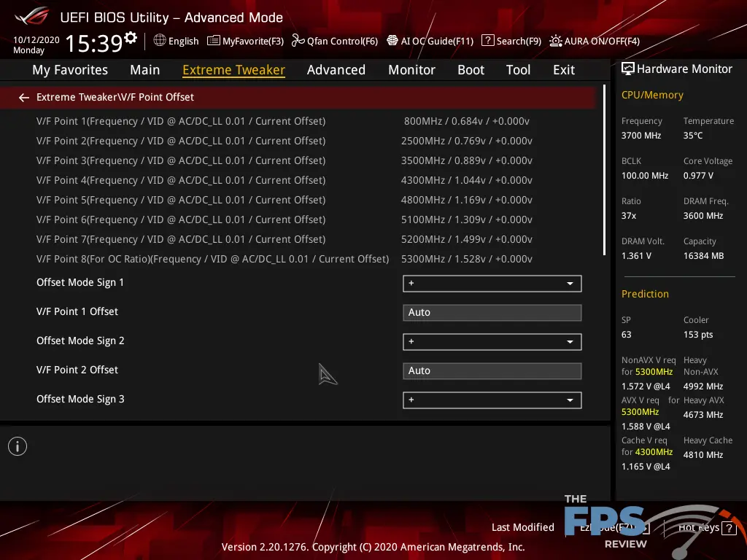Open My Favorites tab
Viewport: 747px width, 560px height.
[x=70, y=70]
